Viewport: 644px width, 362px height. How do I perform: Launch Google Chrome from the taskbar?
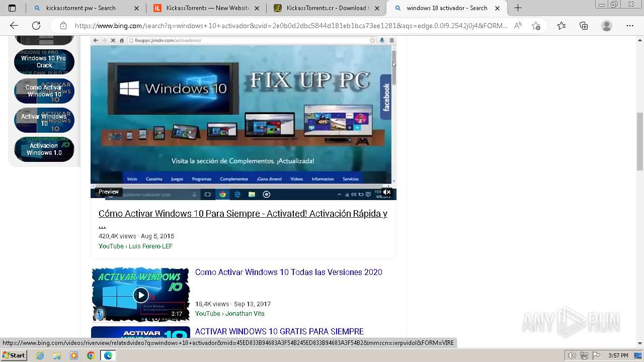pos(91,355)
